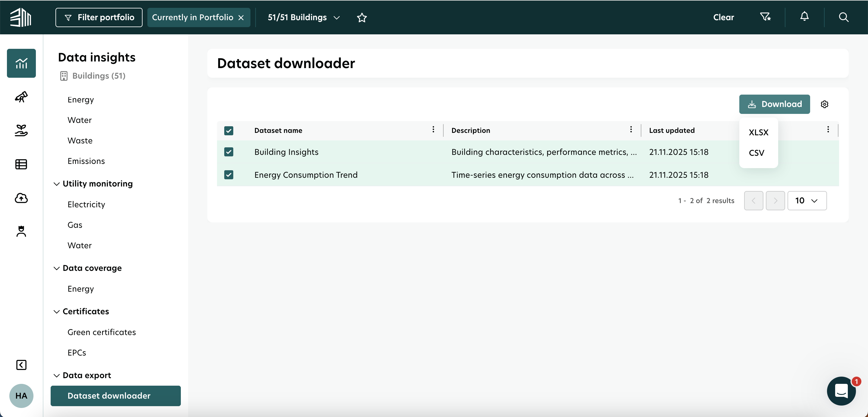Click the plant-in-hand sustainability sidebar icon
This screenshot has height=417, width=868.
(x=21, y=131)
